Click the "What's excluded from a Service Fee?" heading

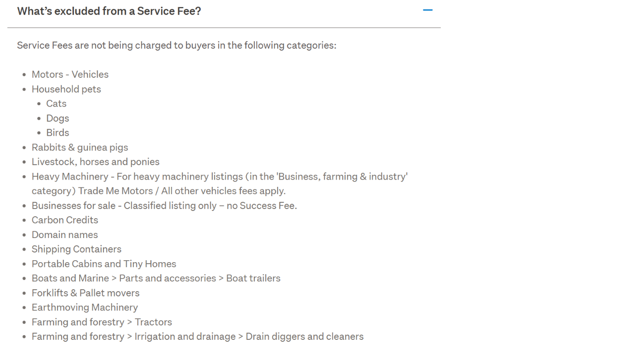pyautogui.click(x=109, y=11)
